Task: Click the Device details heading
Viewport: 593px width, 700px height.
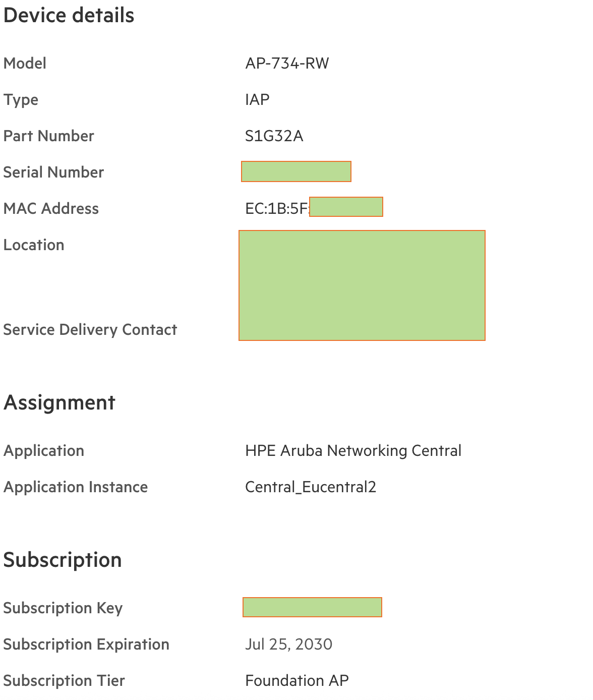Action: 69,16
